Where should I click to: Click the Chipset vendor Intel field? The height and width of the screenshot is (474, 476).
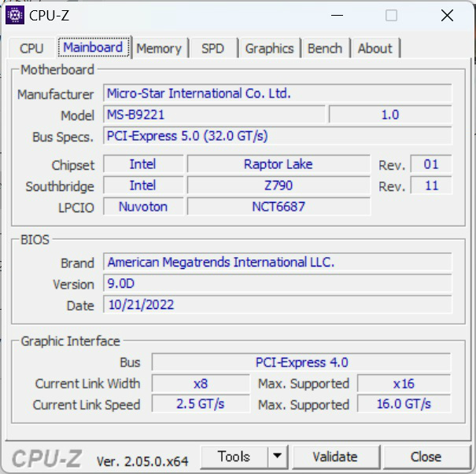[x=143, y=164]
